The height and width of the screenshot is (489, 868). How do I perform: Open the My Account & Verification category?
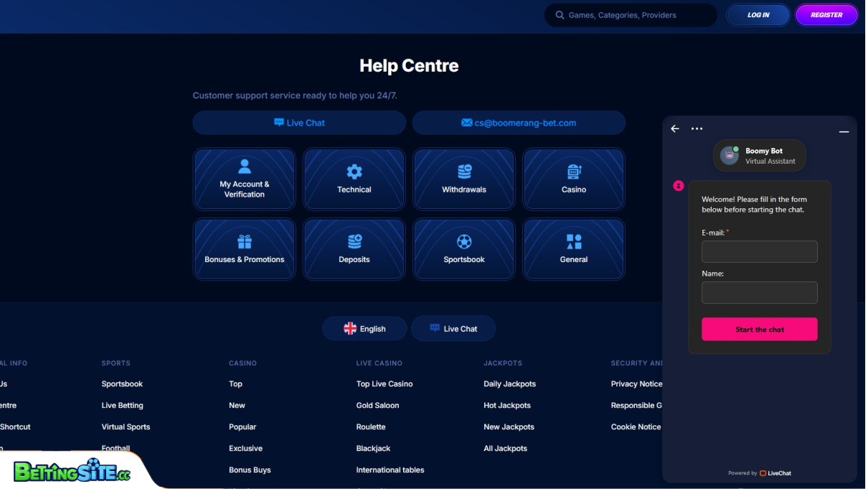click(245, 179)
